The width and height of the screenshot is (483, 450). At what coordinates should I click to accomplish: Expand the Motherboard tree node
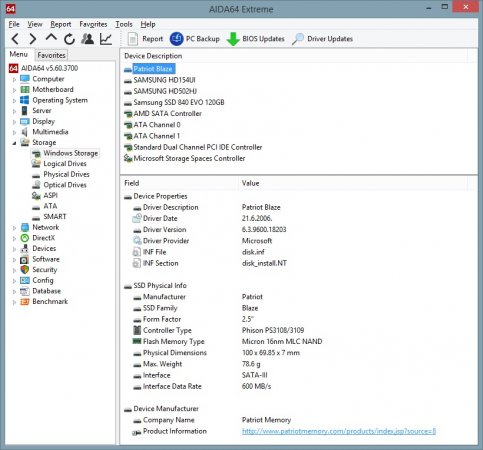(x=14, y=90)
